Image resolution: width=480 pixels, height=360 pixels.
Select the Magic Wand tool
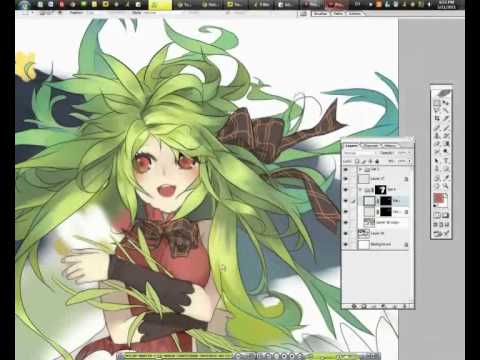446,111
